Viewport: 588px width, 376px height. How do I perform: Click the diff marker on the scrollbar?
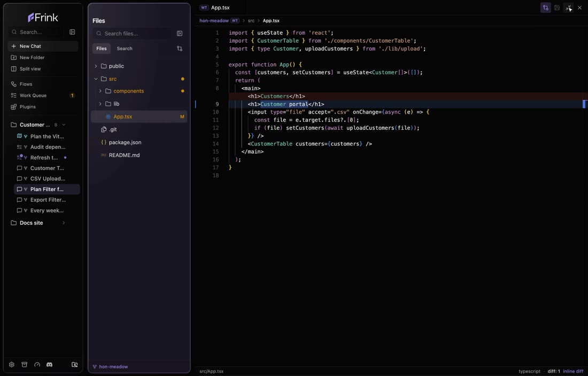click(584, 104)
